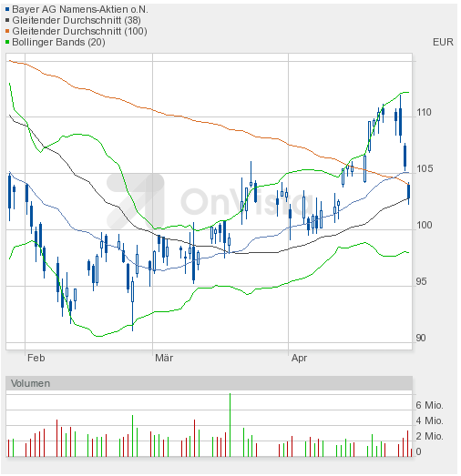Click the 100 price axis label
The width and height of the screenshot is (461, 476).
[424, 225]
